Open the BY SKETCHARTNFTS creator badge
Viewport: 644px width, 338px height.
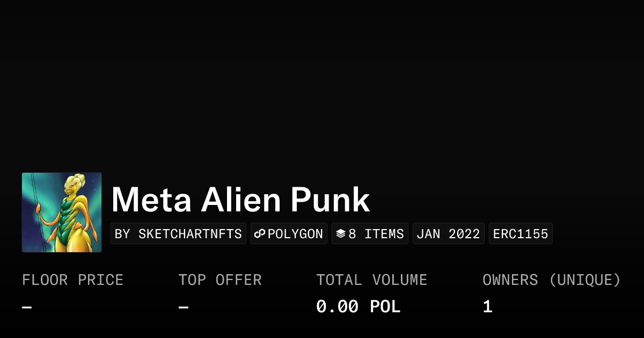coord(178,234)
